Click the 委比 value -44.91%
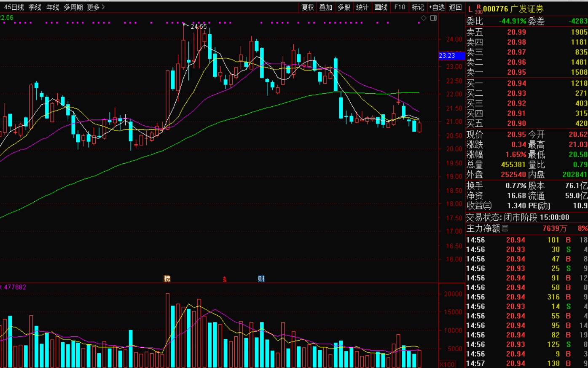Viewport: 588px width, 368px height. pos(513,21)
